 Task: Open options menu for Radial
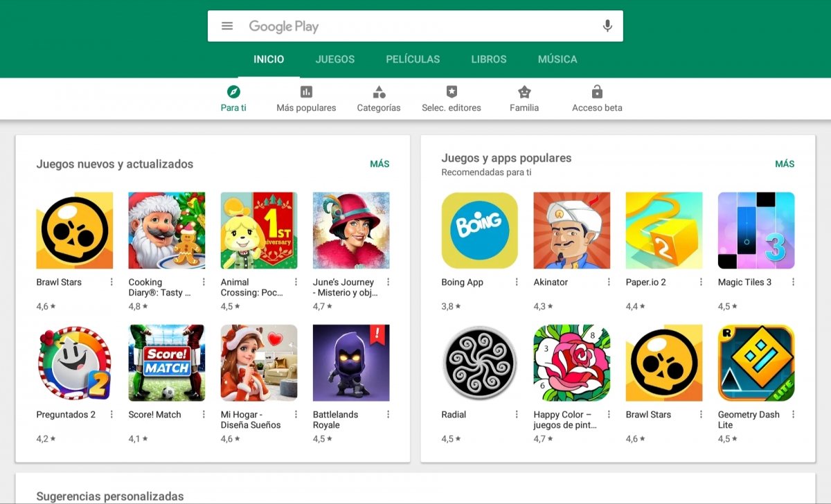(517, 414)
